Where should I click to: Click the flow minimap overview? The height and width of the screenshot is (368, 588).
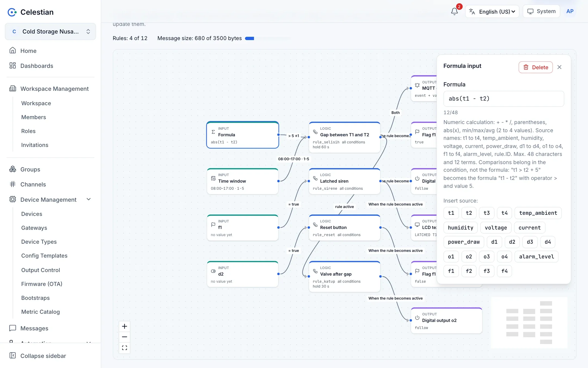click(529, 322)
